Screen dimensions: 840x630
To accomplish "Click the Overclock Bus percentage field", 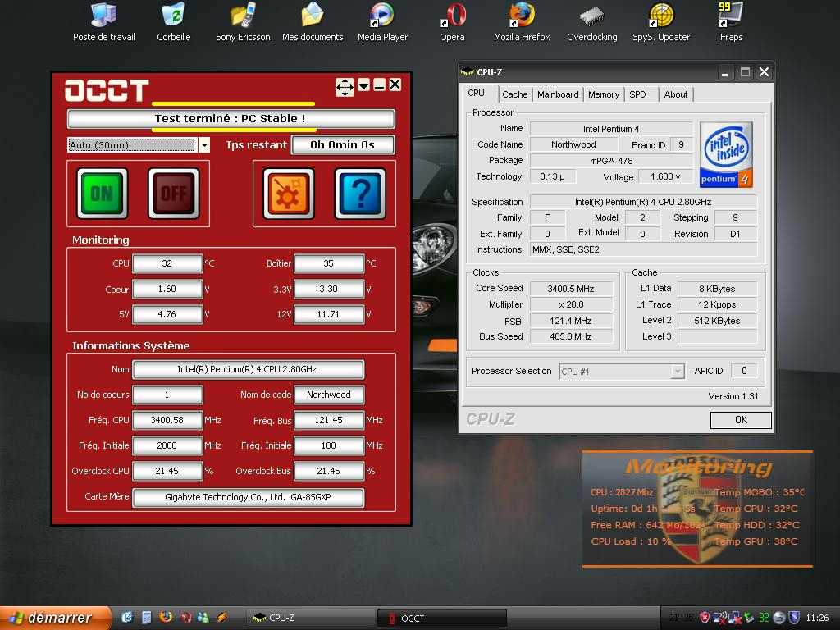I will [x=329, y=471].
